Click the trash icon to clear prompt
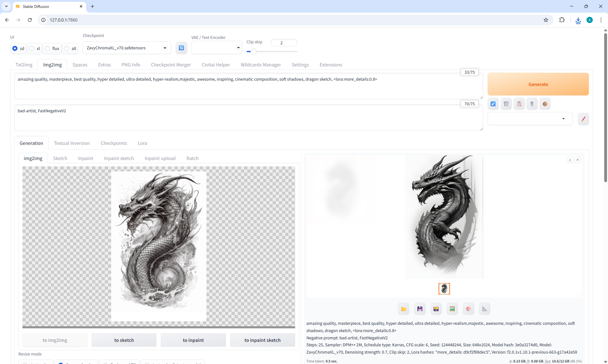Screen dimensions: 608x364 (506, 104)
